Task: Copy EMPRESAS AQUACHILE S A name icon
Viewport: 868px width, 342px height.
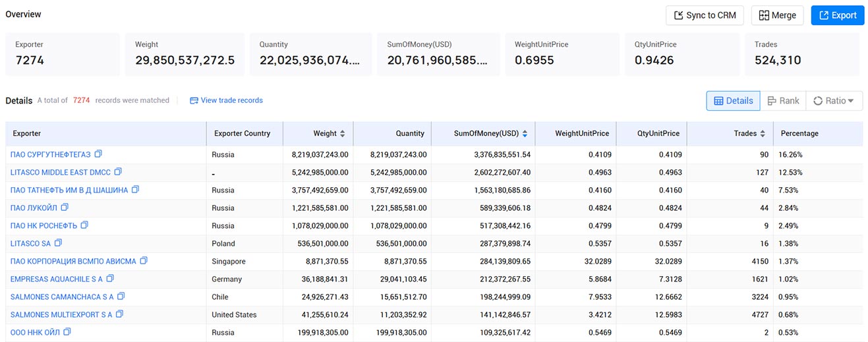Action: [x=110, y=279]
